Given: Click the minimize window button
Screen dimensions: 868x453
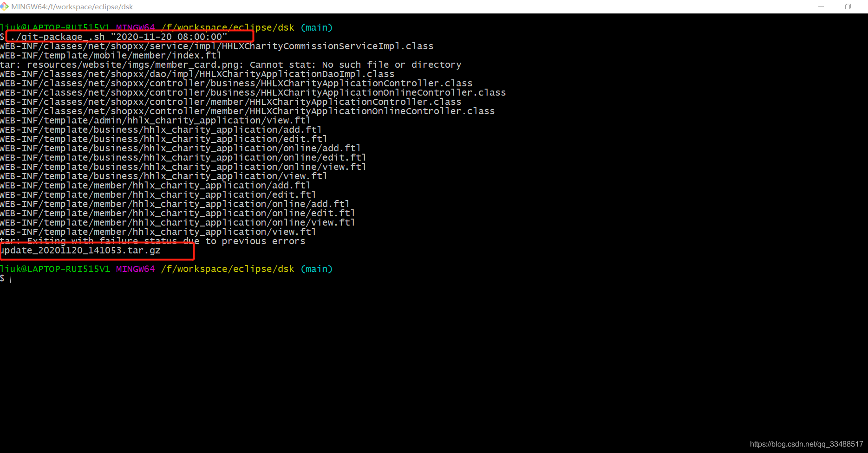Looking at the screenshot, I should coord(821,6).
